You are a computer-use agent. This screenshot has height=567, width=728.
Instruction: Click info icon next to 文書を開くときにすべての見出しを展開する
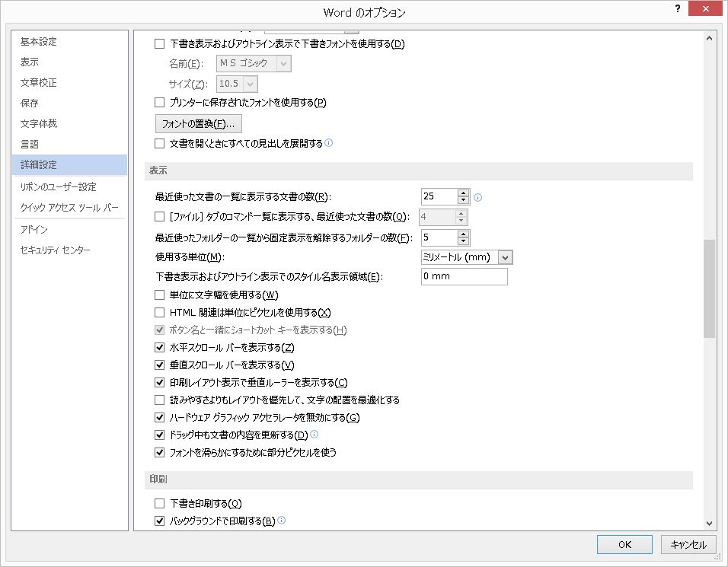click(329, 143)
